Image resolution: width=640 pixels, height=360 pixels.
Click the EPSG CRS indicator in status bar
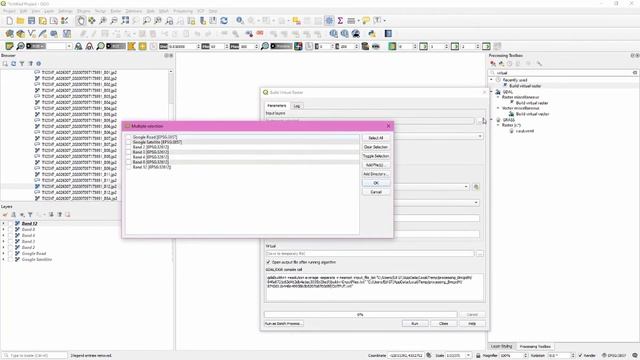click(615, 356)
